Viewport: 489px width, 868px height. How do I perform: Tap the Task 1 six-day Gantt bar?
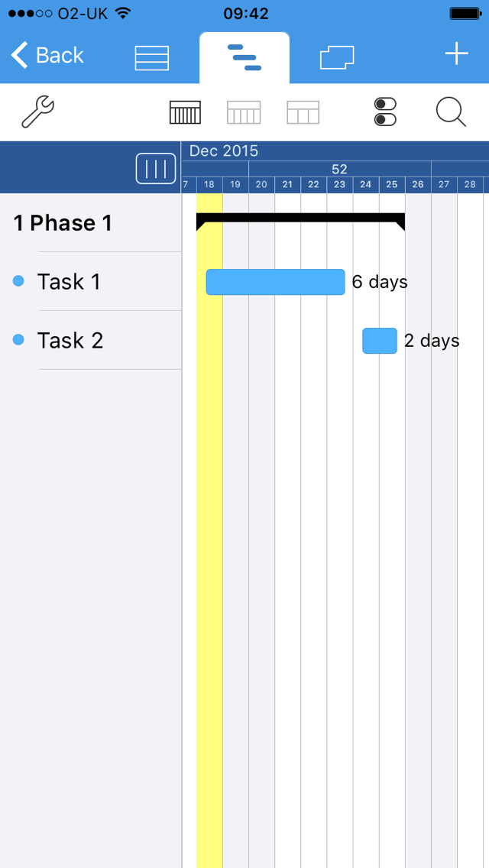coord(275,282)
